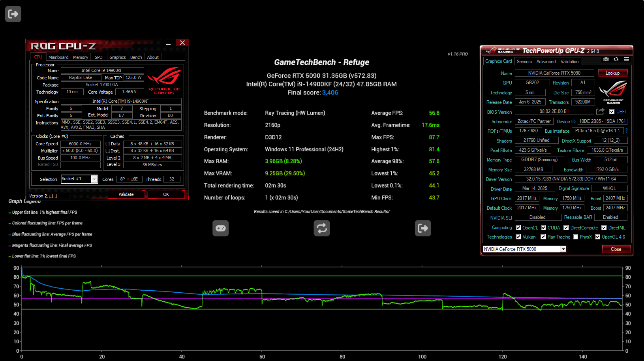This screenshot has width=644, height=361.
Task: Open the Advanced tab in GPU-Z
Action: coord(546,62)
